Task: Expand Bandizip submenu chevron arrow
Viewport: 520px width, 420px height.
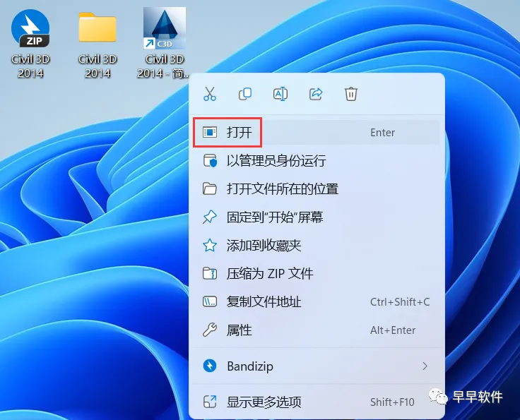Action: pyautogui.click(x=425, y=366)
